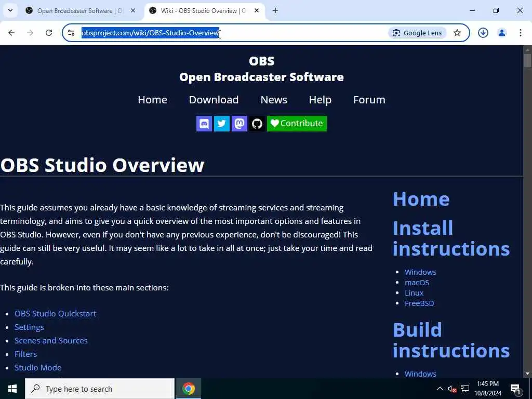The height and width of the screenshot is (399, 532).
Task: Bookmark this page with the star icon
Action: [x=457, y=33]
